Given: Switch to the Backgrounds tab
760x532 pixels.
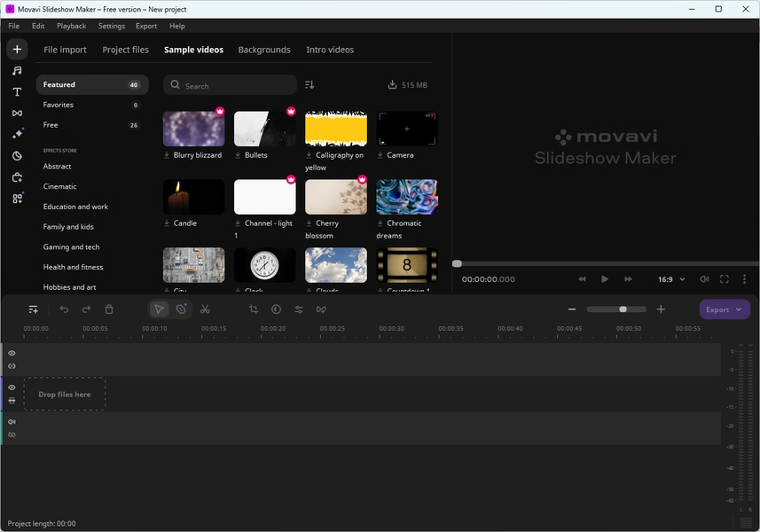Looking at the screenshot, I should pyautogui.click(x=264, y=50).
